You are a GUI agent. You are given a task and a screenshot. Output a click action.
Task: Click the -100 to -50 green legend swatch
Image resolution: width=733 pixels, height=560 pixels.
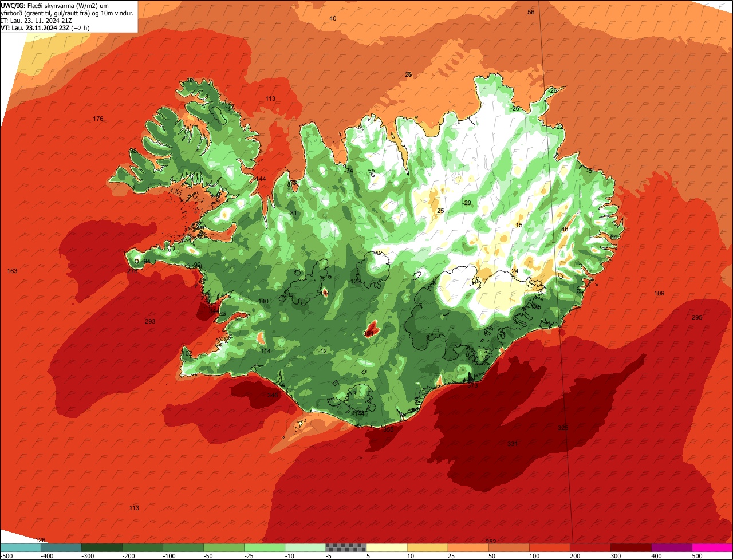183,548
